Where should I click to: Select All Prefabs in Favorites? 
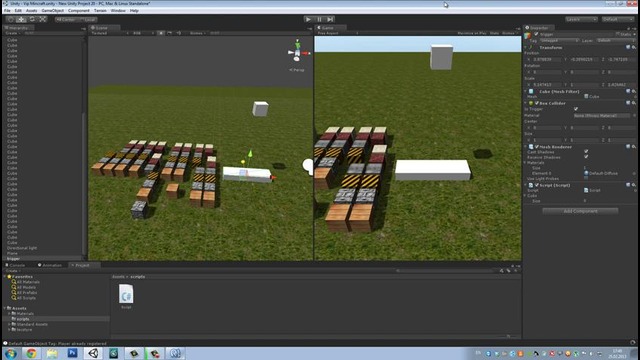pos(27,292)
